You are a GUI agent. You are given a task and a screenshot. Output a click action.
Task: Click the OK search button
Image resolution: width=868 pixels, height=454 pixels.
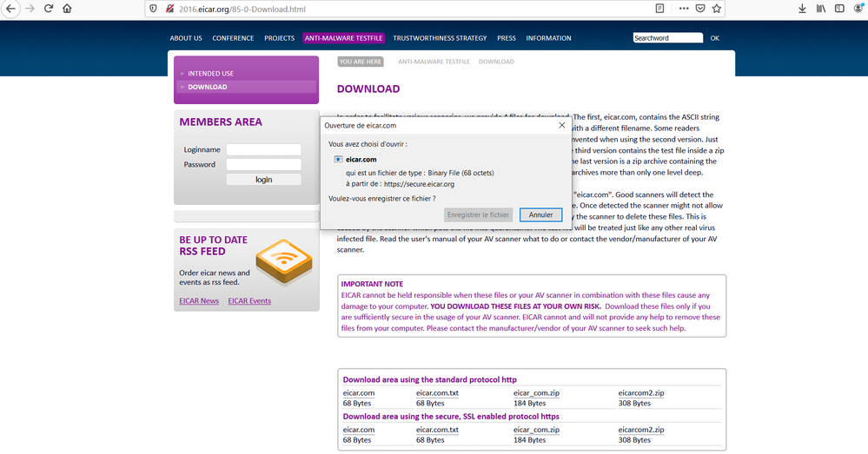coord(715,38)
